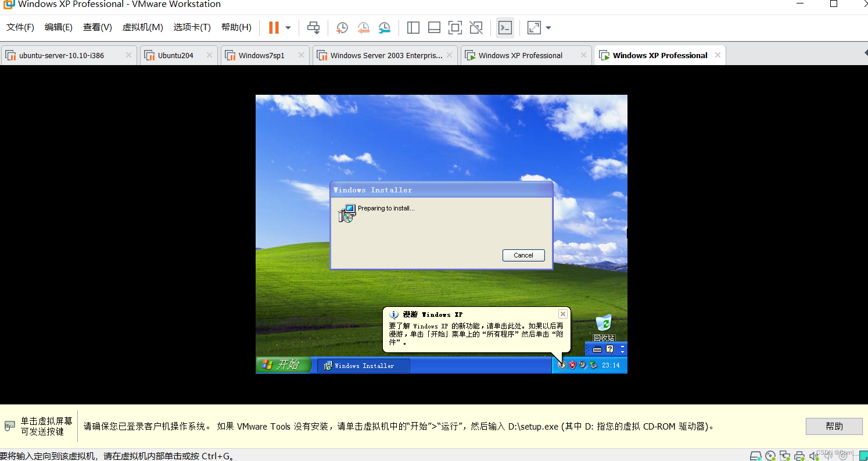Switch to Unity mode
868x461 pixels.
point(476,27)
